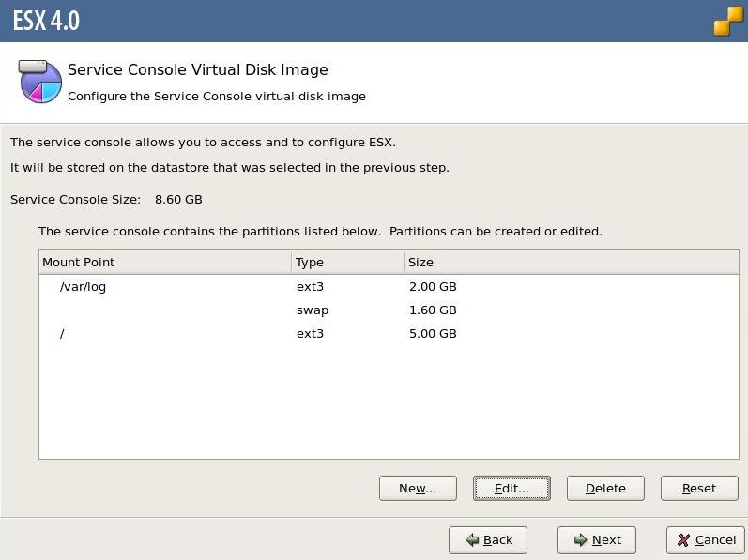748x560 pixels.
Task: Click the 5.00 GB size cell
Action: (433, 334)
